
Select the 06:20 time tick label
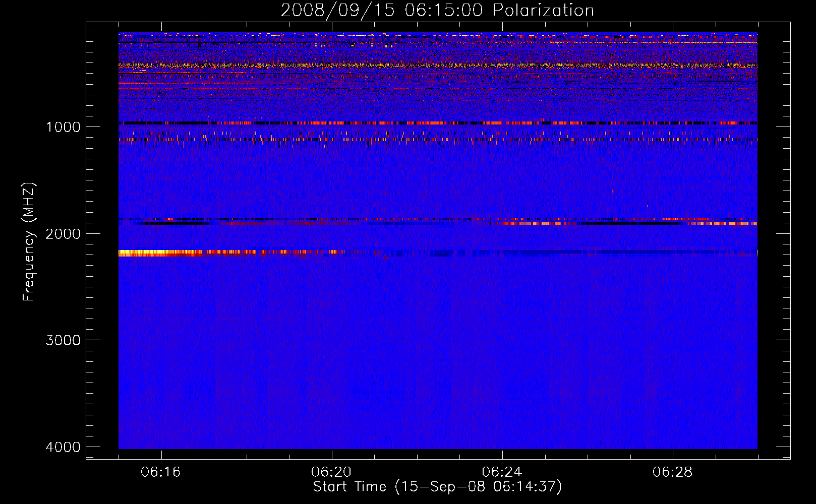(331, 472)
